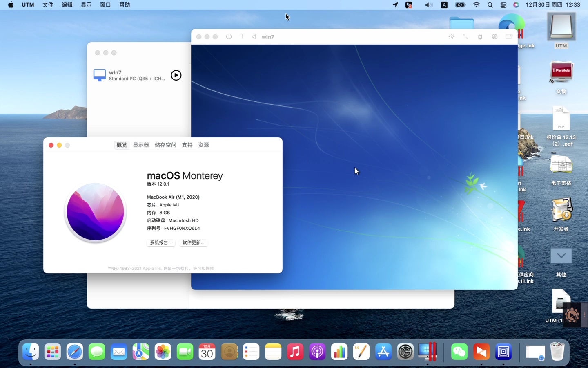Open the 文件 menu
Image resolution: width=588 pixels, height=368 pixels.
[x=48, y=5]
